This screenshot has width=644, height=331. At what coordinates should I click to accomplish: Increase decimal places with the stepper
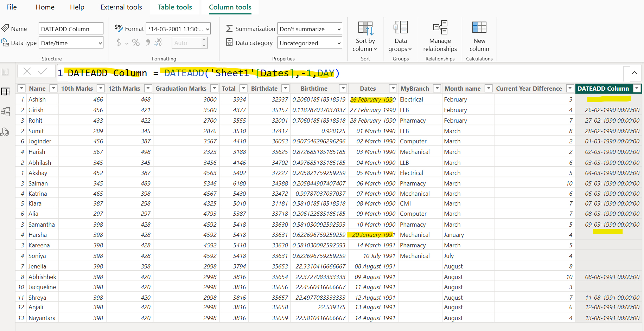(x=204, y=40)
